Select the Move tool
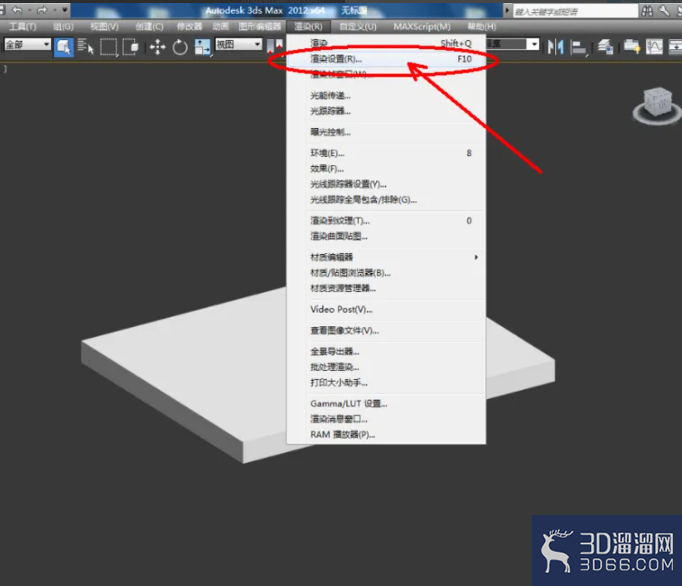The height and width of the screenshot is (586, 682). tap(157, 47)
